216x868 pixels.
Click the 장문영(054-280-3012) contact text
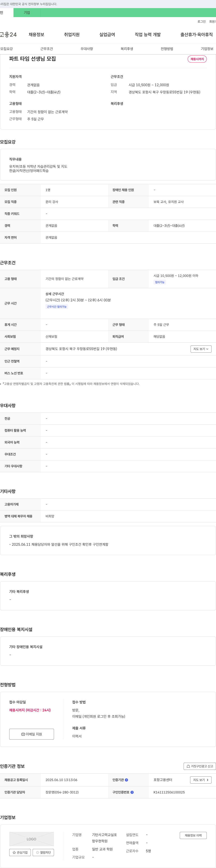tap(62, 792)
